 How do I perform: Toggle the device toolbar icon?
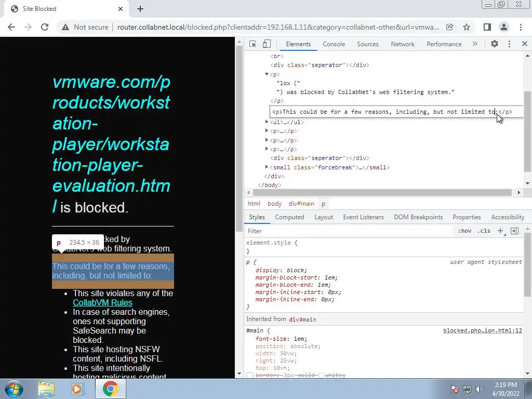[x=267, y=44]
